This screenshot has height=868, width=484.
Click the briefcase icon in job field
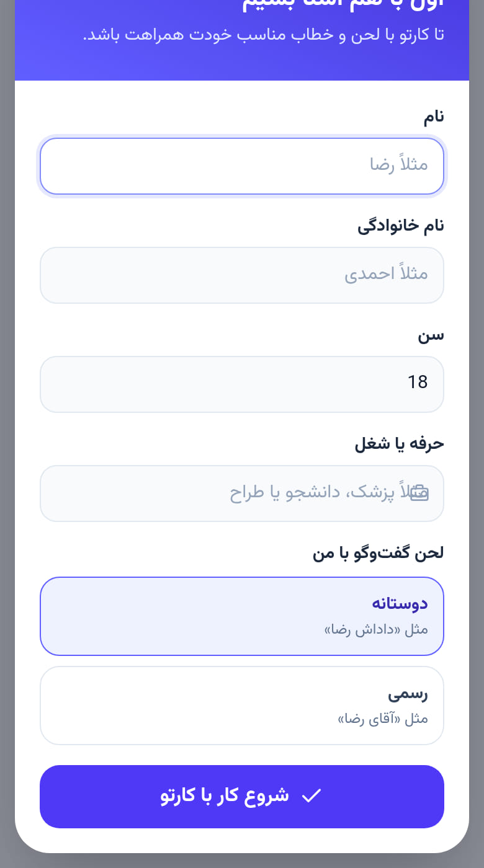point(419,493)
